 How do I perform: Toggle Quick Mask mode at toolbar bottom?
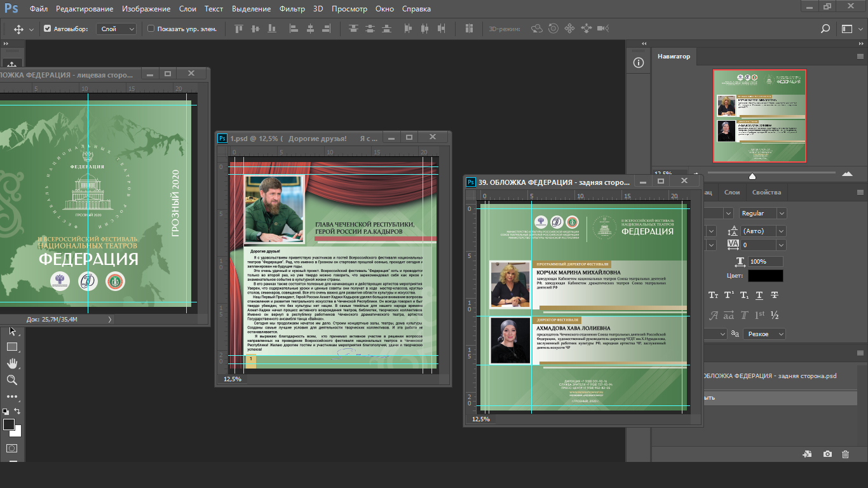[x=11, y=448]
